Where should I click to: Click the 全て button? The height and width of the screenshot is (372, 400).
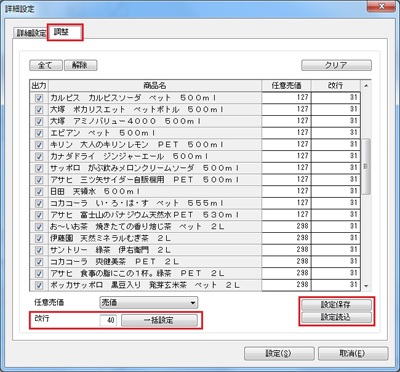point(46,65)
